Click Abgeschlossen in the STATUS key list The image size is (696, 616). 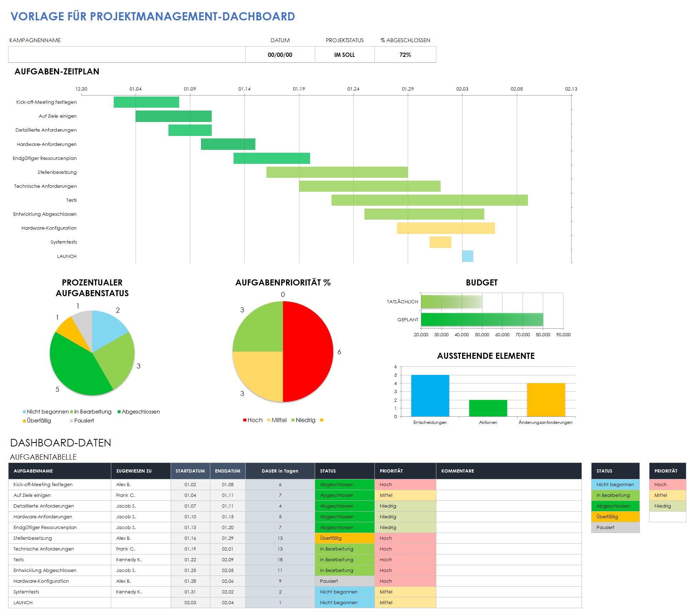[x=615, y=506]
